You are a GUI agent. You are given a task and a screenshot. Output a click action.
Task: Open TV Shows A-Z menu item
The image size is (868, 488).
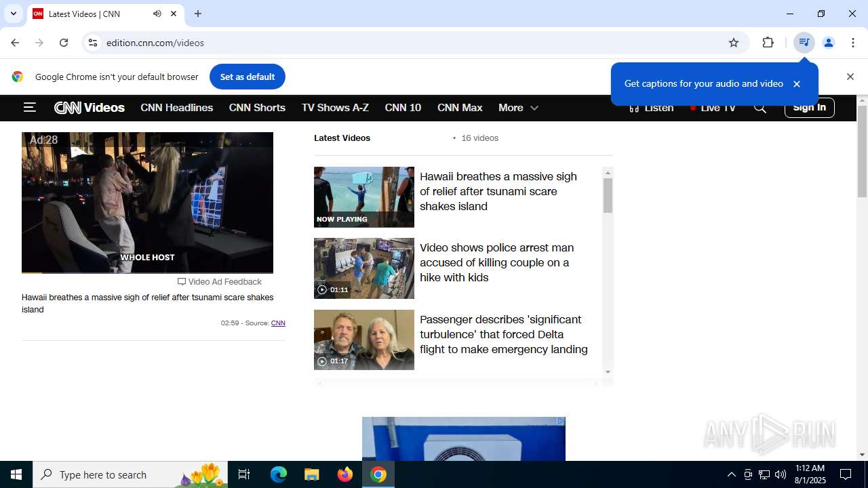coord(335,108)
